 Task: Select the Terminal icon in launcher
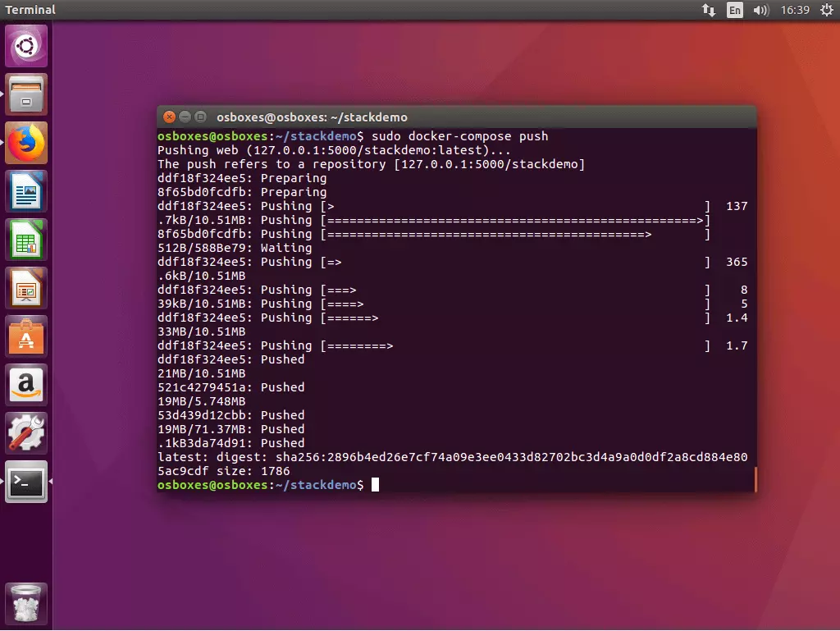click(26, 482)
